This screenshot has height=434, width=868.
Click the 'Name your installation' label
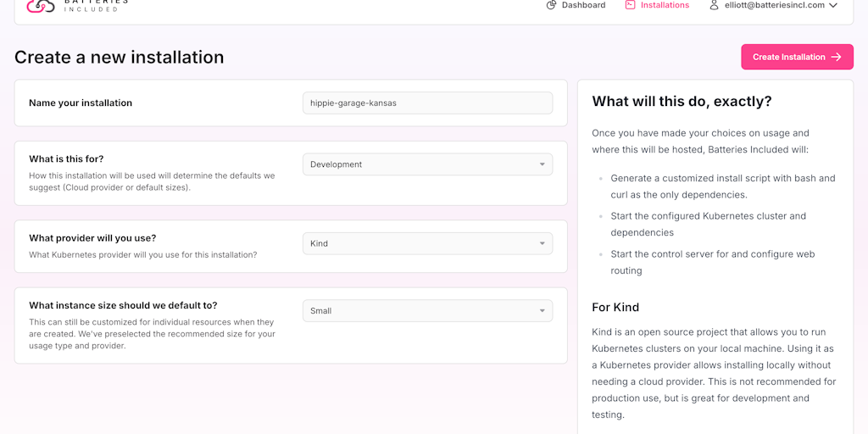tap(81, 103)
